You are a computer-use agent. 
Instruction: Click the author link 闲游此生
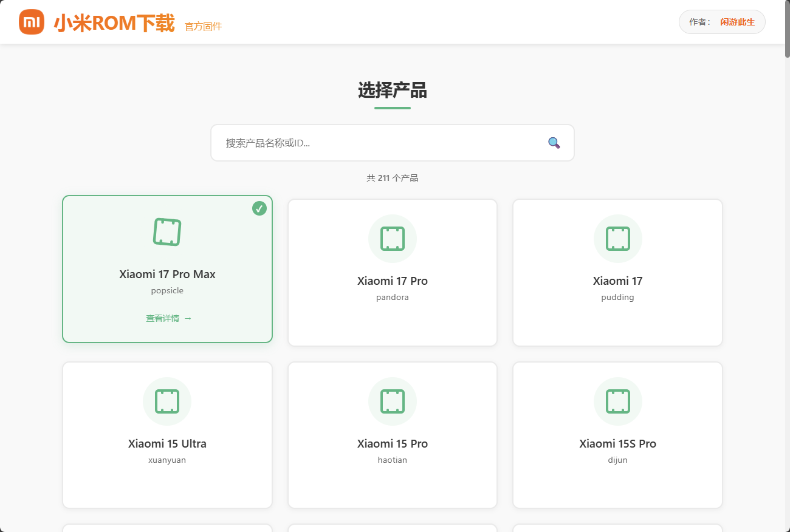coord(738,22)
